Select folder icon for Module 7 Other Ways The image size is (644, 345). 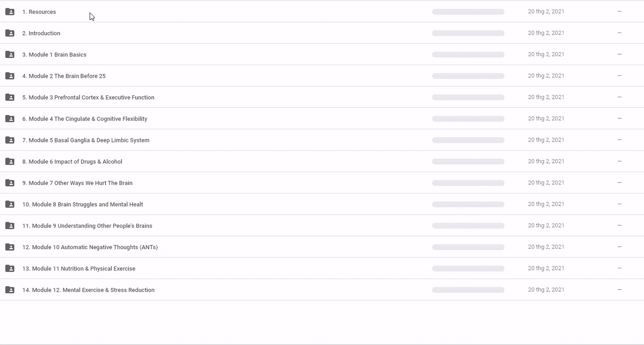(10, 183)
